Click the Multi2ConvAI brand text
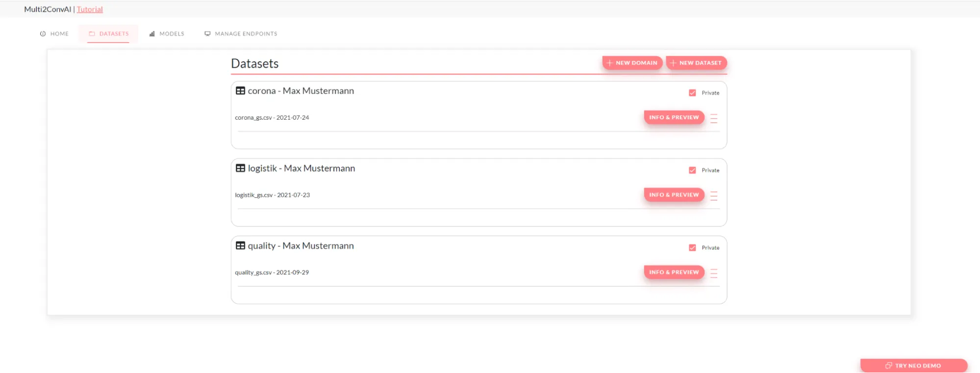The width and height of the screenshot is (980, 373). (48, 9)
